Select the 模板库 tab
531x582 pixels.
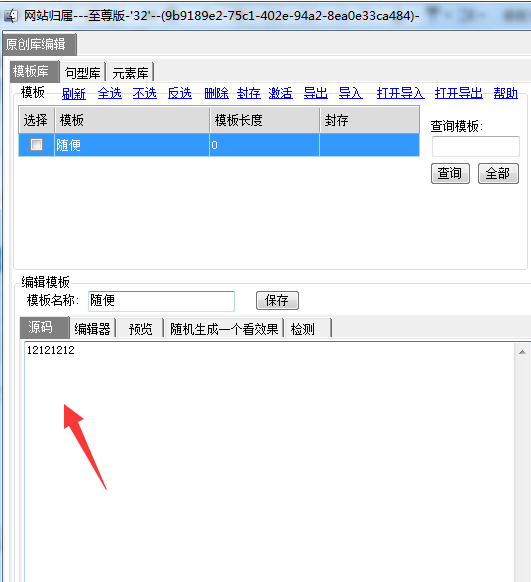[34, 71]
